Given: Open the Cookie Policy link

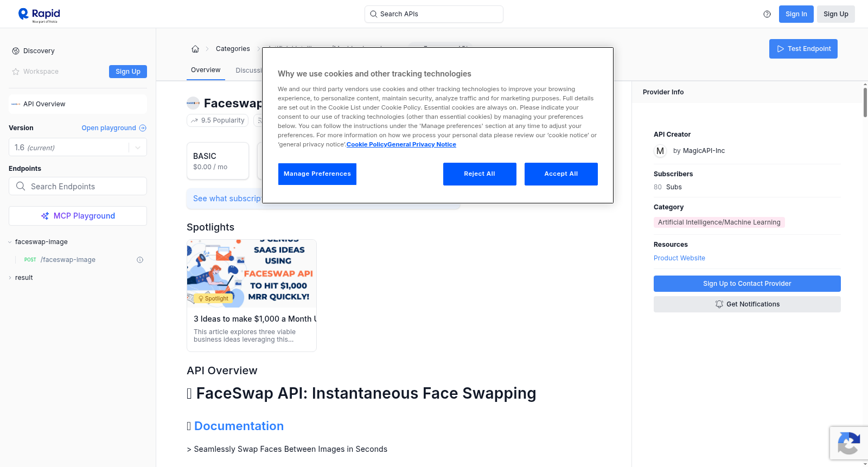Looking at the screenshot, I should pos(367,144).
